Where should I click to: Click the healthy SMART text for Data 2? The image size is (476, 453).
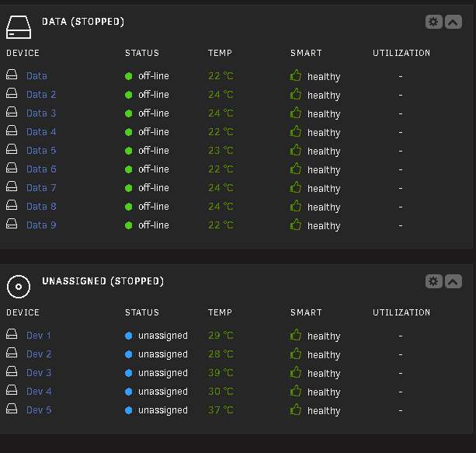pos(324,96)
